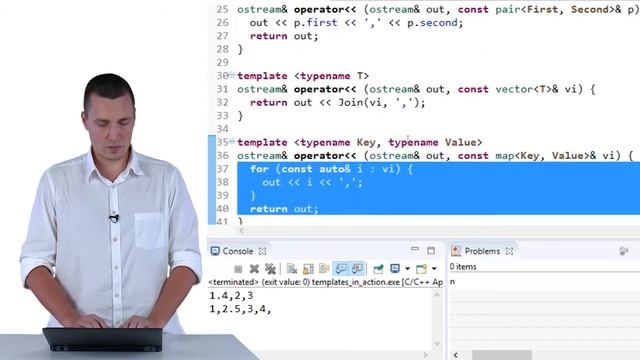640x360 pixels.
Task: Minimize the Console view panel
Action: [415, 249]
